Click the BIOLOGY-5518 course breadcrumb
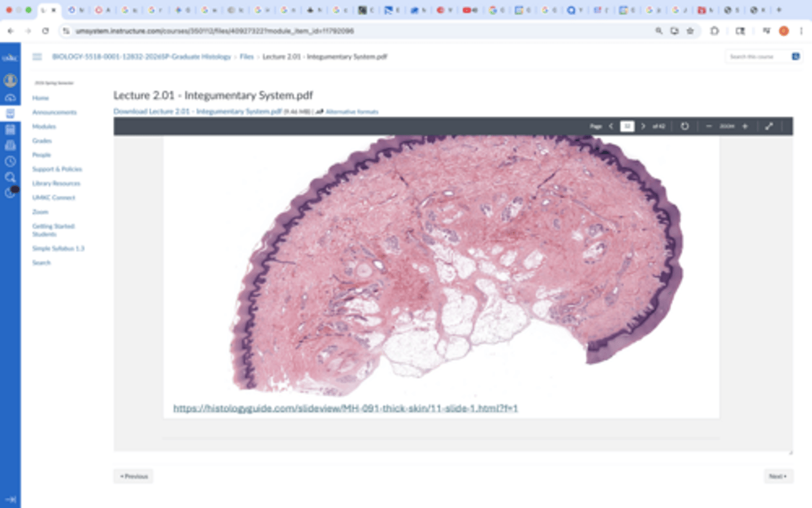Viewport: 812px width, 508px height. (142, 56)
